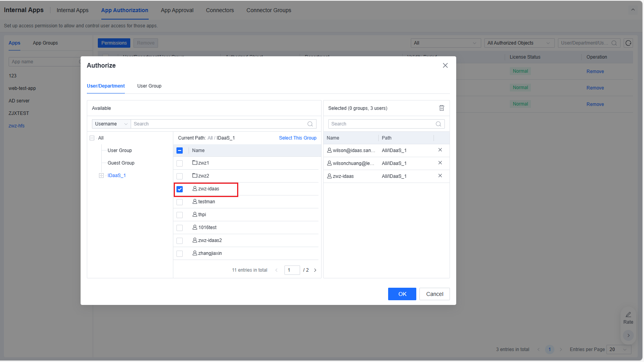The image size is (644, 362).
Task: Select the User Group tree item
Action: (120, 151)
